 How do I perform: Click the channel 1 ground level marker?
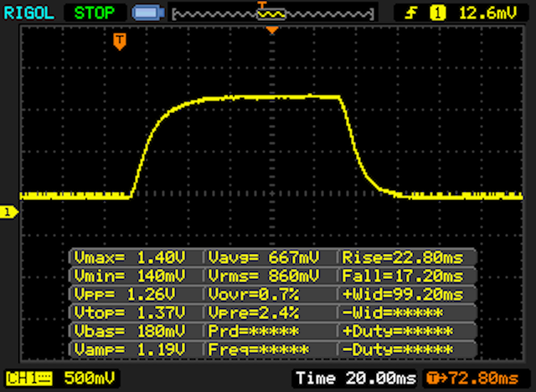8,213
